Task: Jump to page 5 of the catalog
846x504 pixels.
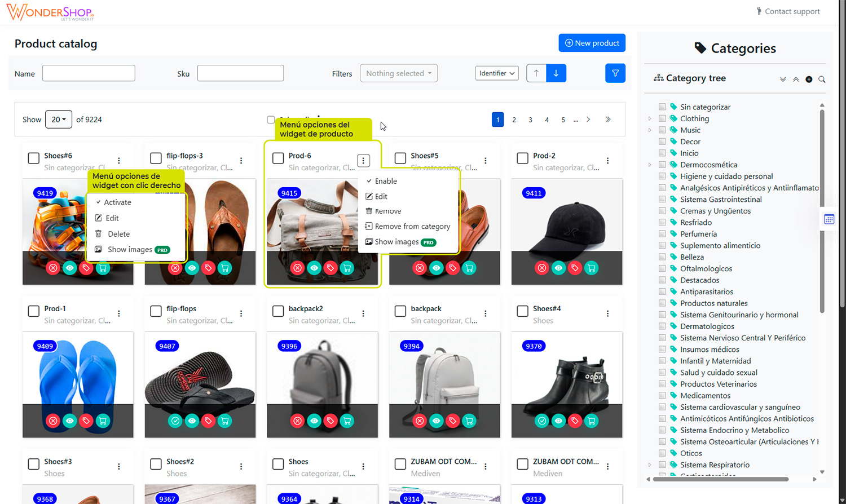Action: coord(563,120)
